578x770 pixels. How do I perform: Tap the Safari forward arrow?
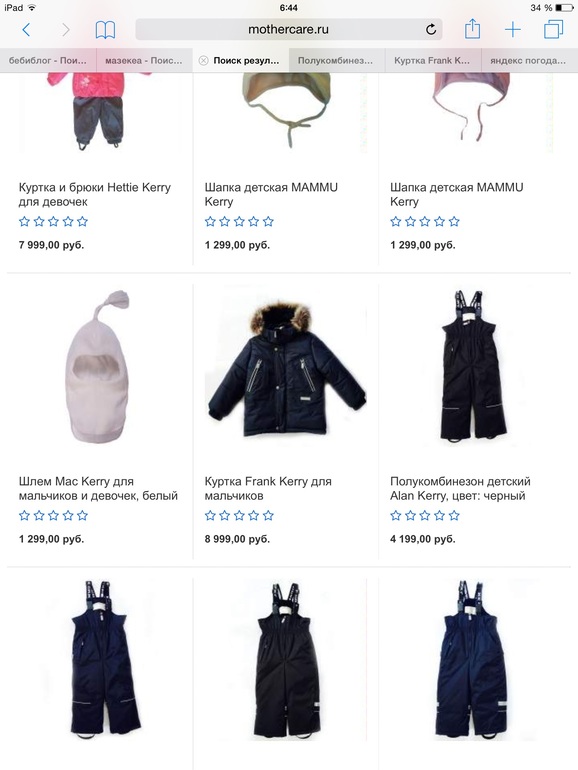66,30
